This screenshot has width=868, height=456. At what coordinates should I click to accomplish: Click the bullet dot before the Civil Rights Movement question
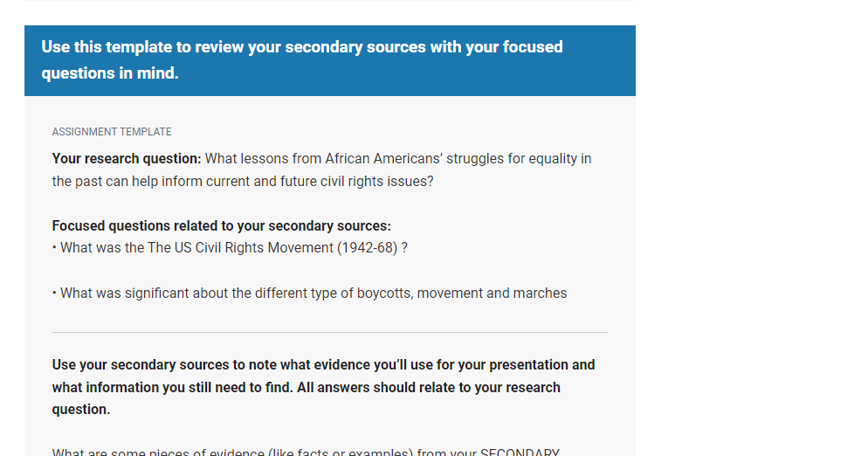point(54,248)
